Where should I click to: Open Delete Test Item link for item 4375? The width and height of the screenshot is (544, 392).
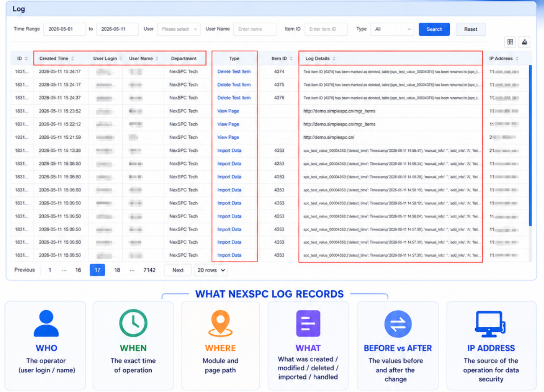tap(234, 84)
